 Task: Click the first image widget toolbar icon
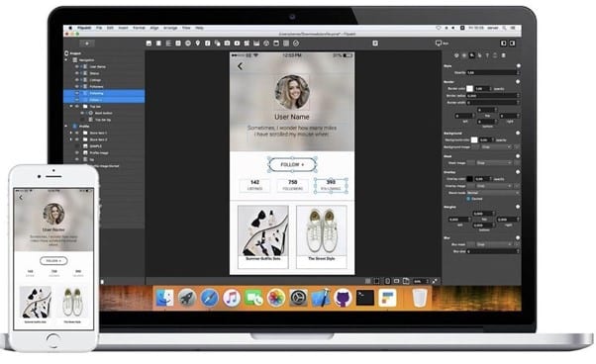pos(149,44)
